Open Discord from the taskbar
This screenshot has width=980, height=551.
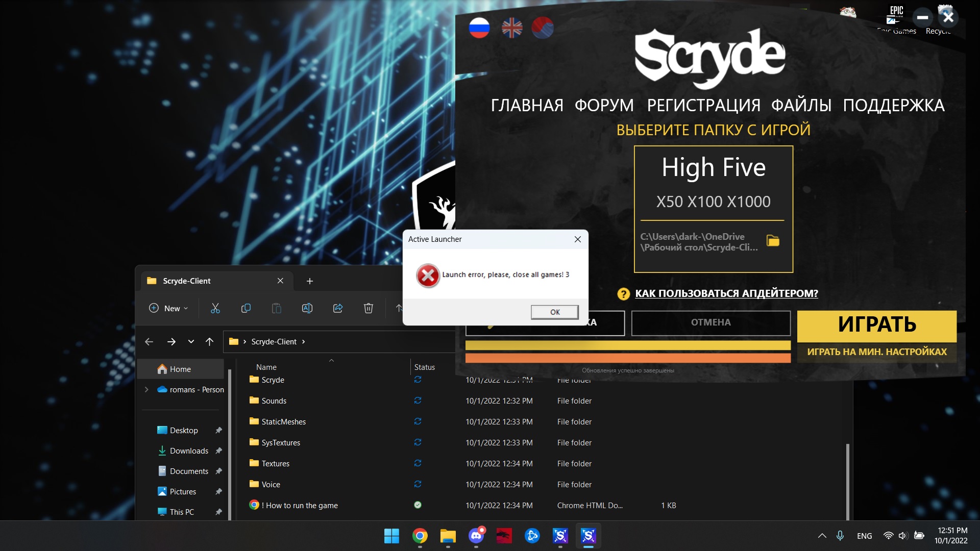pos(476,536)
